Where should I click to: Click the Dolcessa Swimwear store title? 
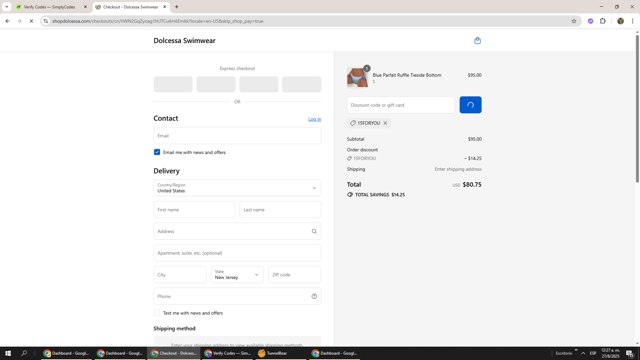[184, 40]
